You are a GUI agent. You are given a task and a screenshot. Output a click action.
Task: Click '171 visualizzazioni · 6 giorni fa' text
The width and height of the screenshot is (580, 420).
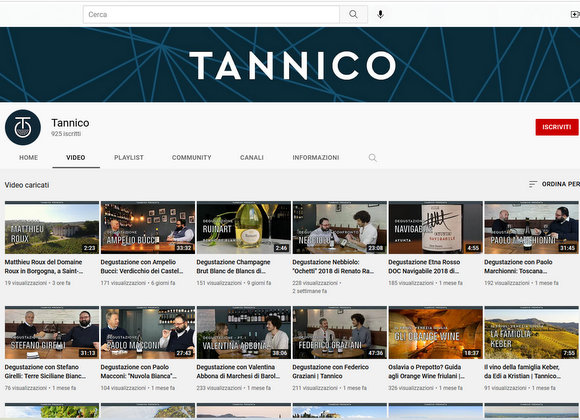[138, 283]
